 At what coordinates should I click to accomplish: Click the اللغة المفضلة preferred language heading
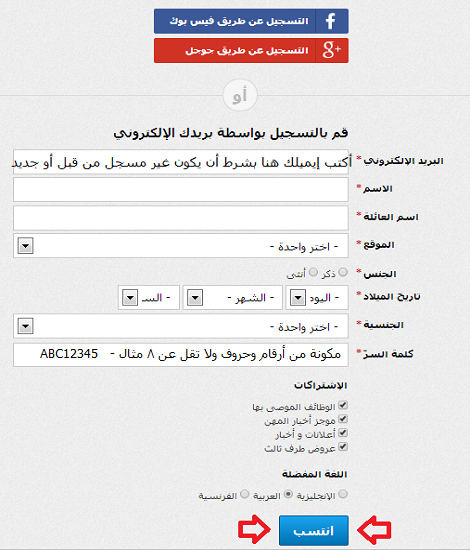pyautogui.click(x=315, y=475)
